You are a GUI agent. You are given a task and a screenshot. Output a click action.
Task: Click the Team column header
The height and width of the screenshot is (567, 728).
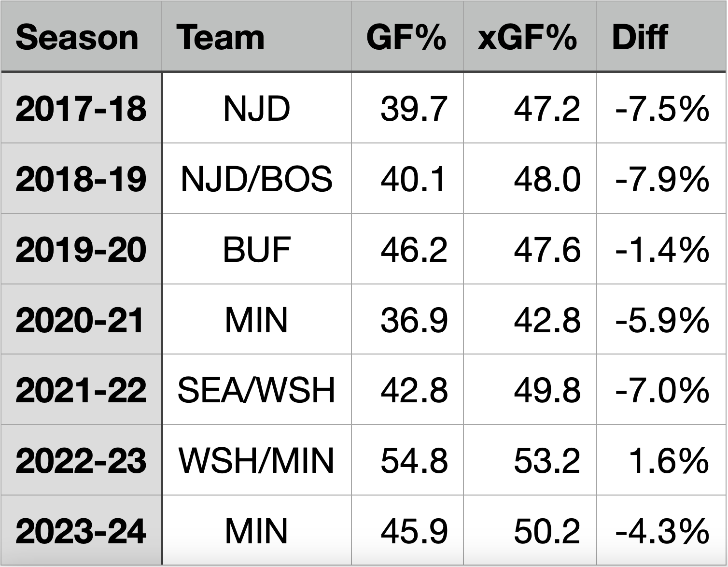click(221, 37)
